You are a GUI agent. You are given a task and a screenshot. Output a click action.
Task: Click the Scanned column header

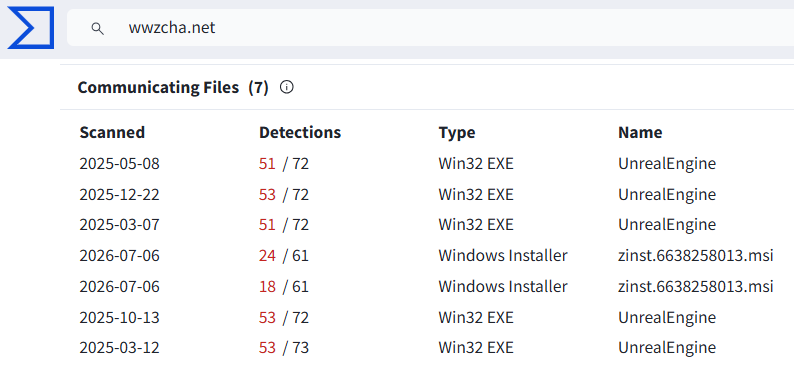[x=112, y=133]
